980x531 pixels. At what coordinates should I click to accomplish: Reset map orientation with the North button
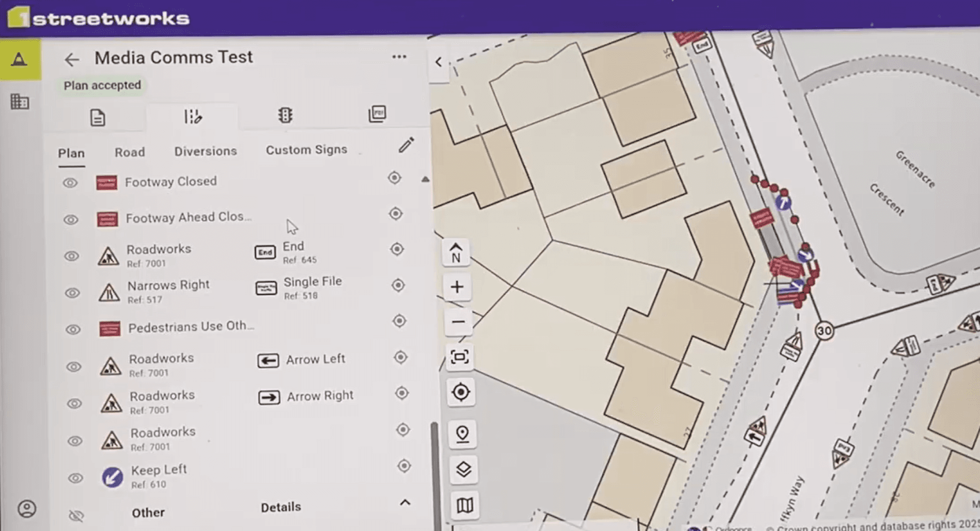(x=456, y=253)
